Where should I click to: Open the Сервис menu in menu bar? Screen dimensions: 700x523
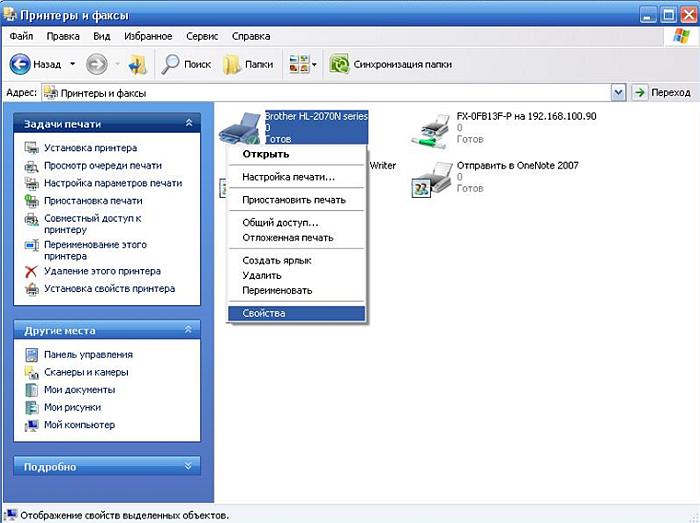coord(201,36)
